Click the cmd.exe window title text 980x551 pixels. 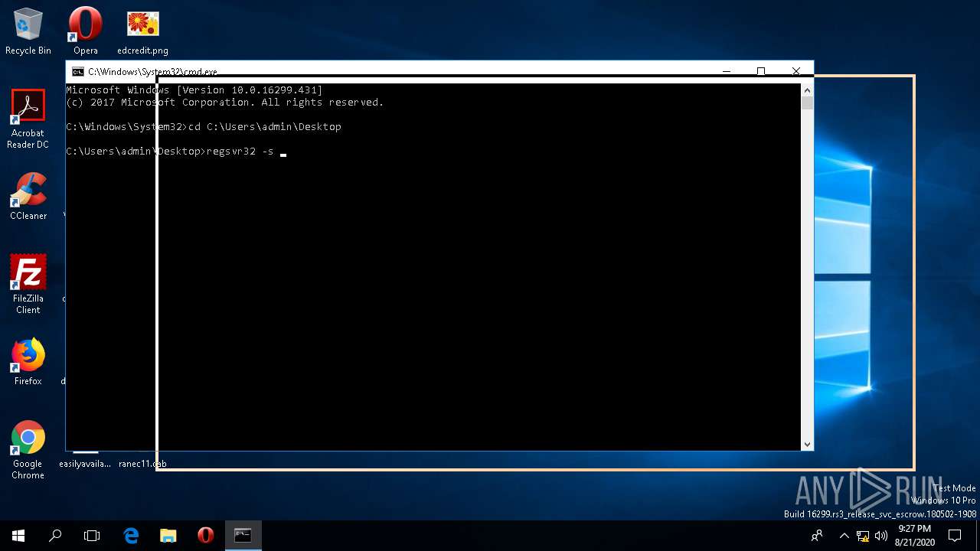tap(152, 72)
